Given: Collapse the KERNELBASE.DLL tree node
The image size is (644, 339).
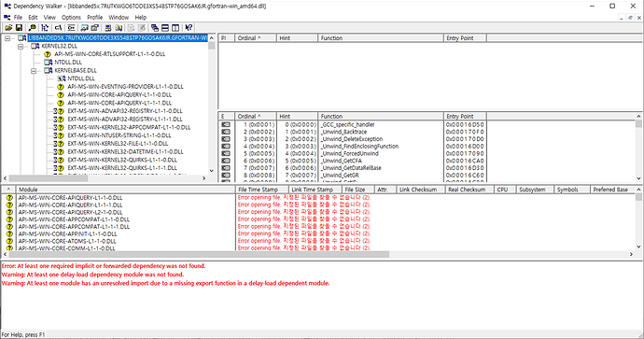Looking at the screenshot, I should point(34,71).
